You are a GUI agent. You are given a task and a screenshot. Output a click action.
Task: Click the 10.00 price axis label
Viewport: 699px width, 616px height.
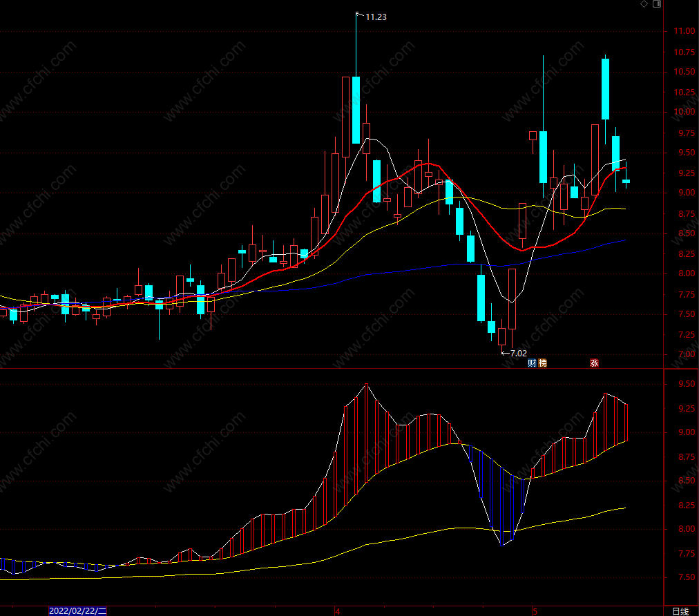coord(684,111)
